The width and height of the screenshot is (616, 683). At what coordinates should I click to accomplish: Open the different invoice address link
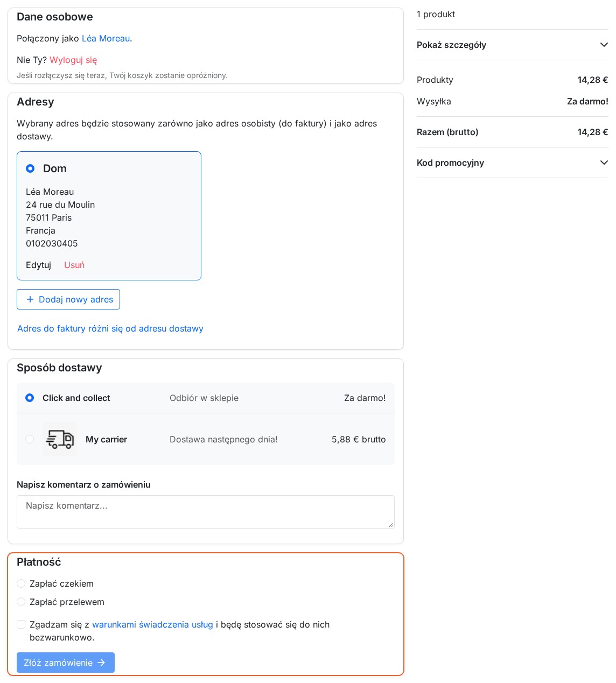coord(110,328)
